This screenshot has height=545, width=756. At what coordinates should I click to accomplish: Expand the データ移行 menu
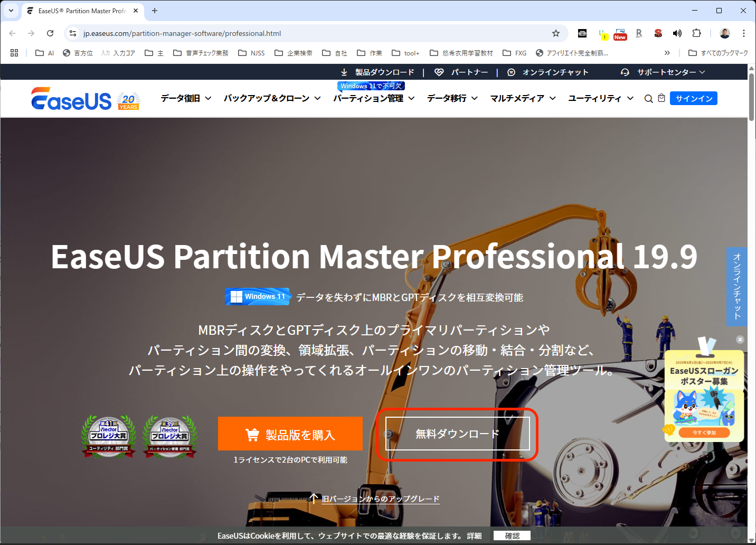452,98
